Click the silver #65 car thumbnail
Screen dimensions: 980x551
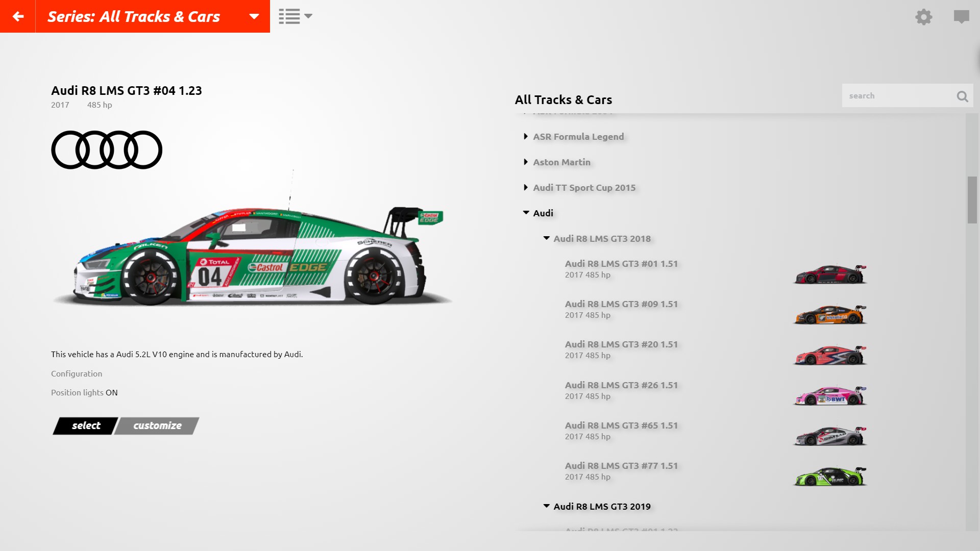pos(830,436)
